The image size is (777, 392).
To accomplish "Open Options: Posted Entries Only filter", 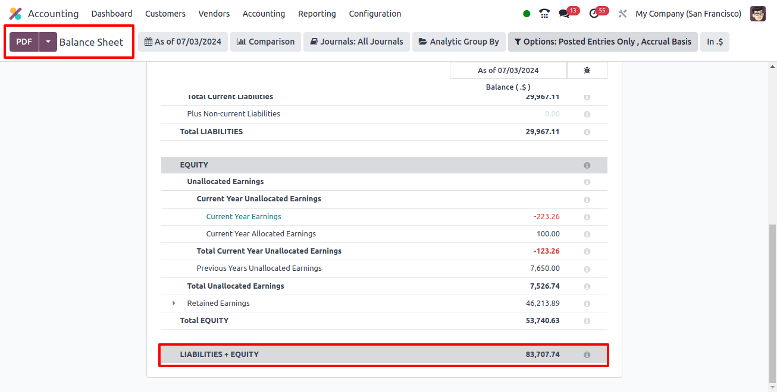I will pos(603,42).
